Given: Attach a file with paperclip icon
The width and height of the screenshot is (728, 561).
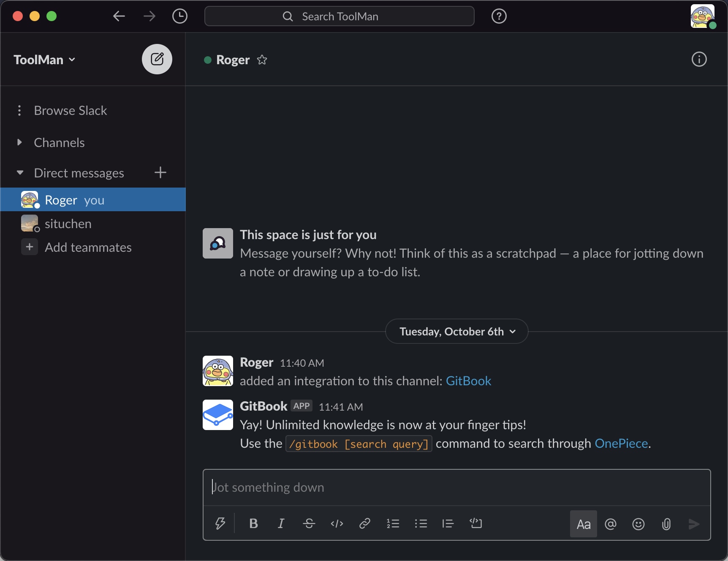Looking at the screenshot, I should (x=666, y=524).
